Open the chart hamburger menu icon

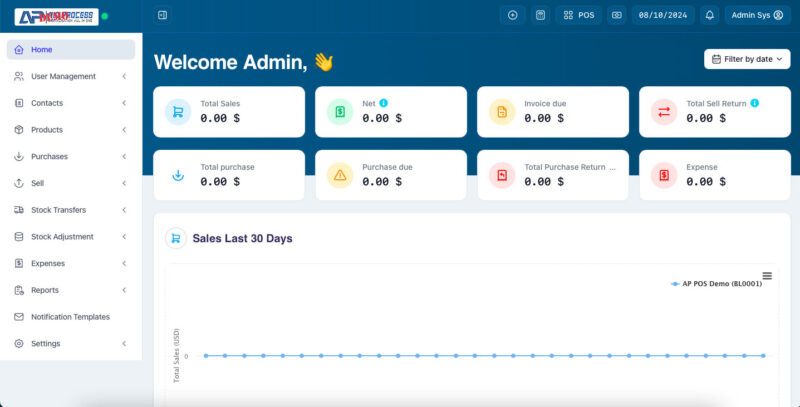pyautogui.click(x=767, y=276)
